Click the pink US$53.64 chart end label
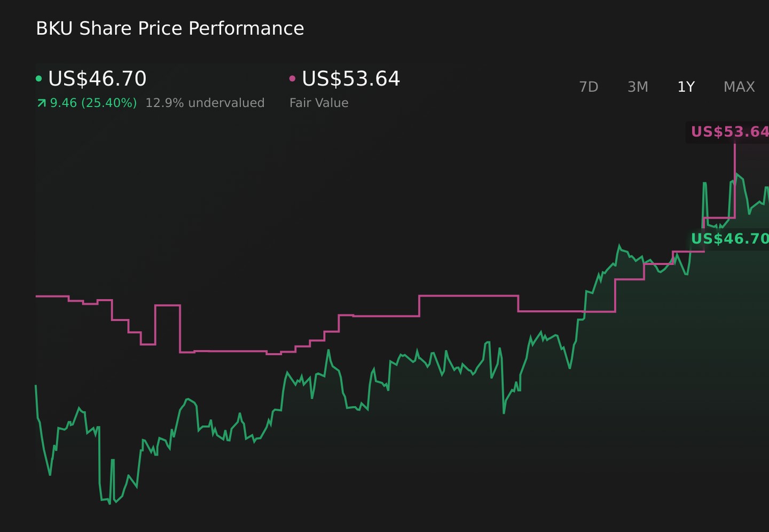 click(x=729, y=132)
